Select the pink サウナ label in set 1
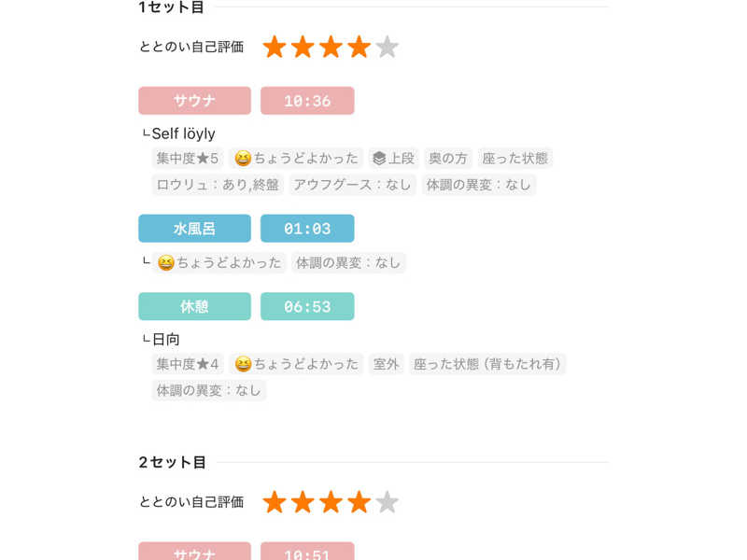 pos(194,101)
